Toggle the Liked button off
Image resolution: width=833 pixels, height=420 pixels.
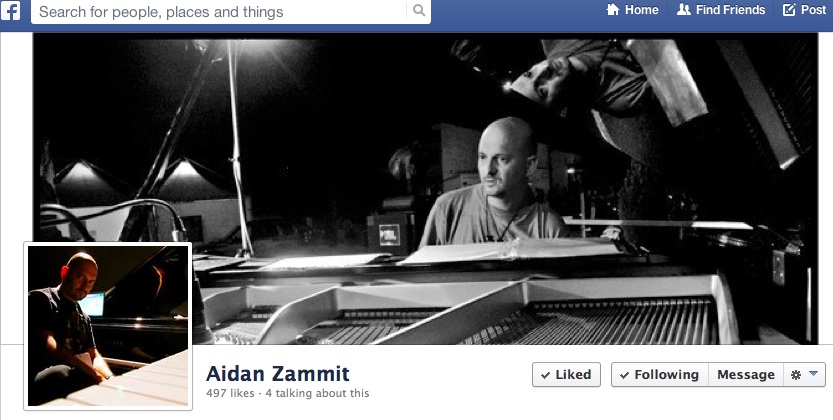point(566,375)
